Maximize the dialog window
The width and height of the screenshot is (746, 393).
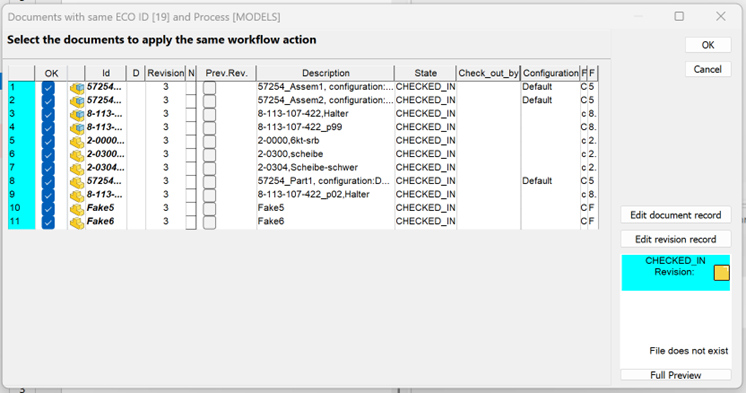pyautogui.click(x=679, y=17)
